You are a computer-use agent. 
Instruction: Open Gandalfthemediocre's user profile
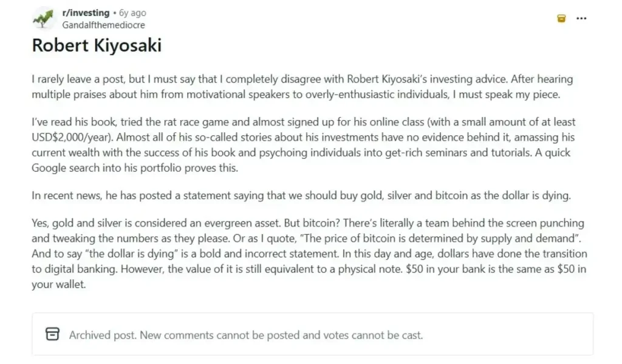pos(103,25)
